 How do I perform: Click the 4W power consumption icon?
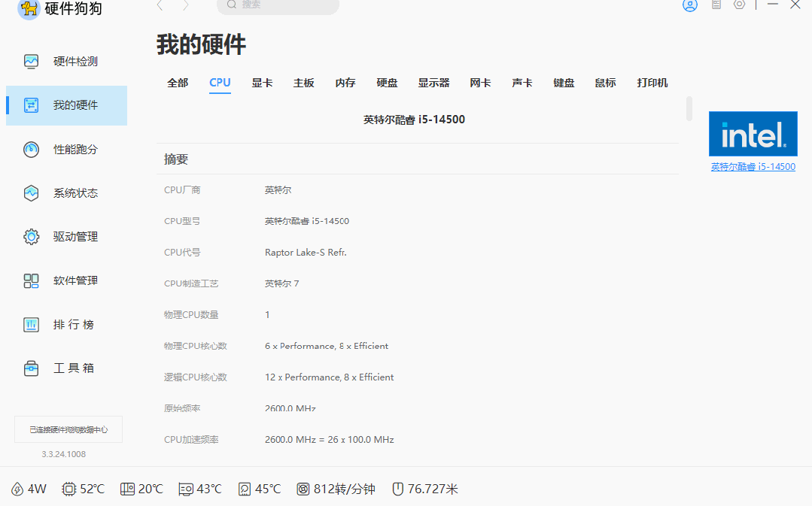pos(28,488)
